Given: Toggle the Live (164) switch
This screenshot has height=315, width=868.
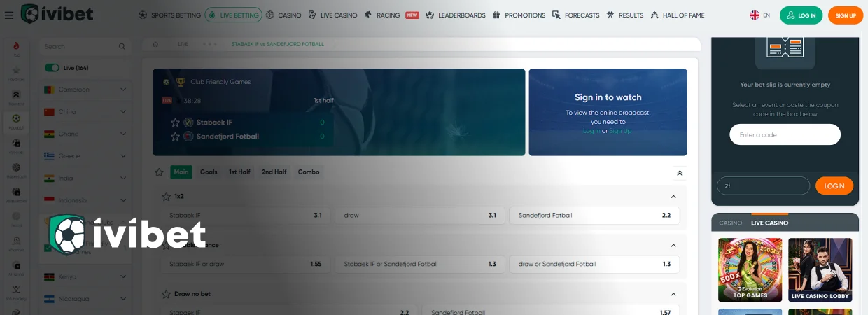Looking at the screenshot, I should click(x=52, y=68).
